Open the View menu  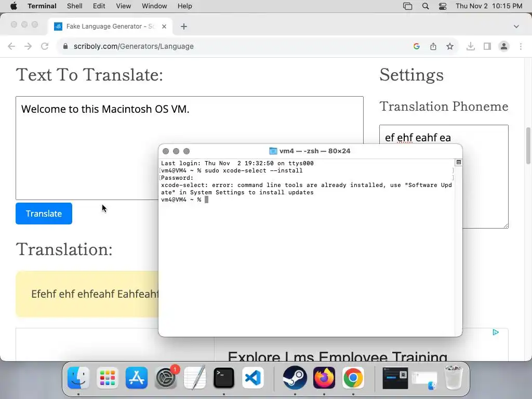pos(124,6)
